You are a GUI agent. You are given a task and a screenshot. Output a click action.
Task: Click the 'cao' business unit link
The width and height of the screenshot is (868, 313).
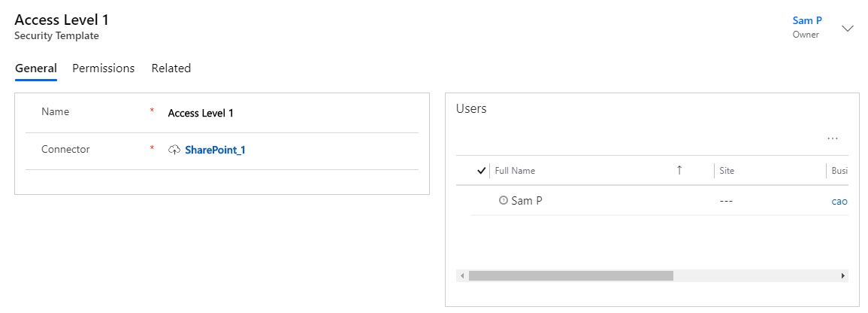tap(839, 201)
